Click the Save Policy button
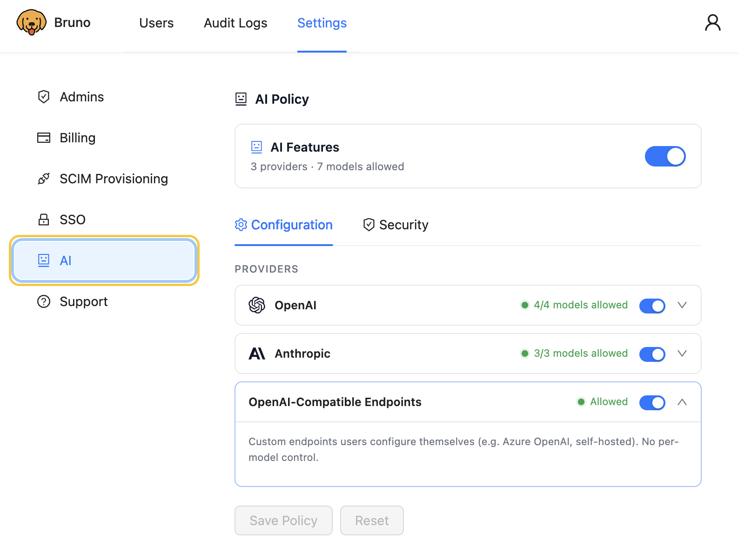Image resolution: width=738 pixels, height=560 pixels. [x=283, y=520]
